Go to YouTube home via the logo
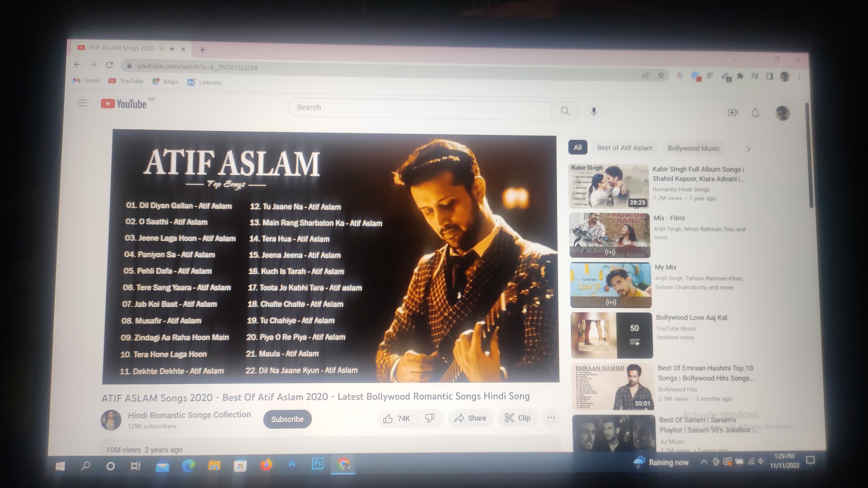The width and height of the screenshot is (868, 488). coord(124,104)
